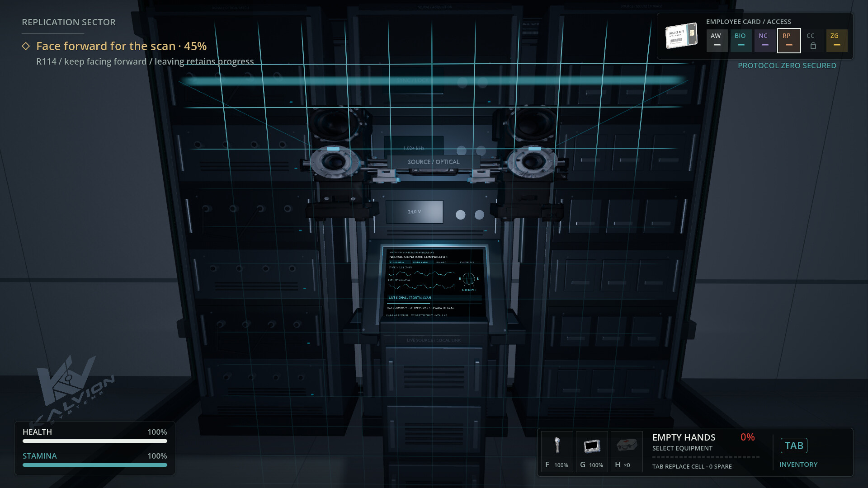868x488 pixels.
Task: Click the objective diamond marker icon
Action: (x=26, y=46)
